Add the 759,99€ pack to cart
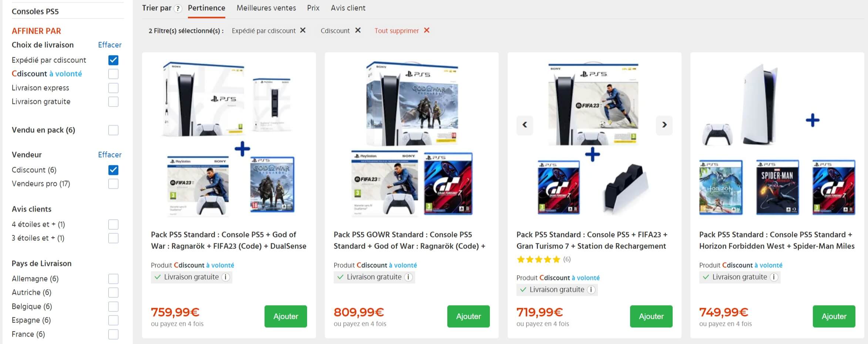Image resolution: width=868 pixels, height=344 pixels. tap(286, 316)
